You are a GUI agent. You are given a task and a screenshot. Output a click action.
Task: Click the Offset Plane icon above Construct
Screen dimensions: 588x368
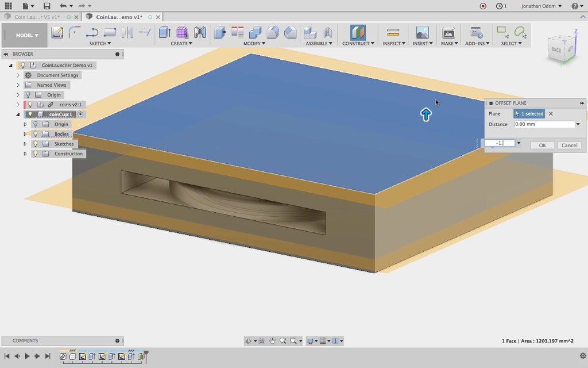[358, 33]
